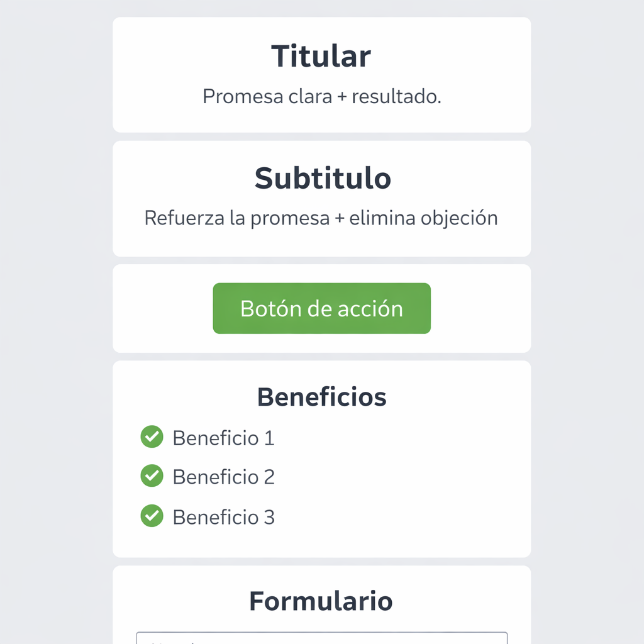This screenshot has width=644, height=644.
Task: Select the Titular heading
Action: [x=321, y=56]
